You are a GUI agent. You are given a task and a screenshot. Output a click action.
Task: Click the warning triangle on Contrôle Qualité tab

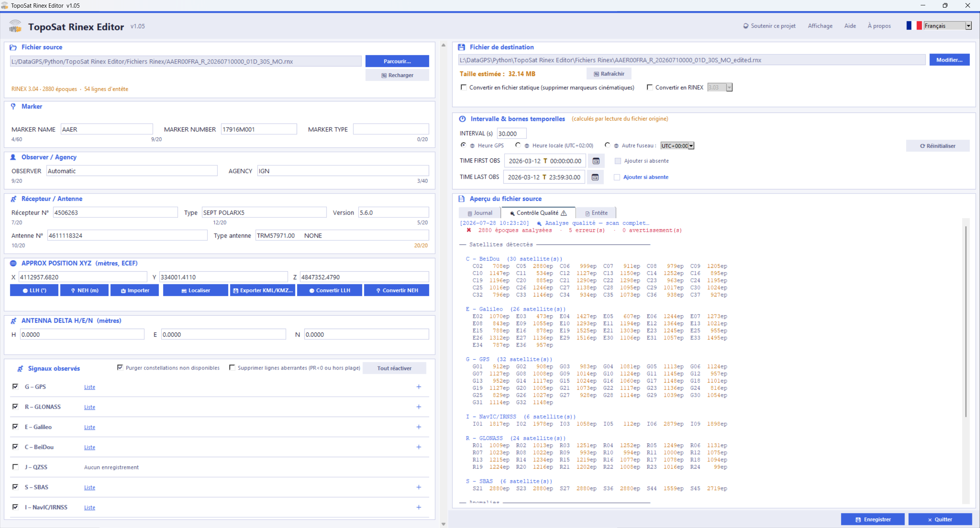tap(564, 213)
